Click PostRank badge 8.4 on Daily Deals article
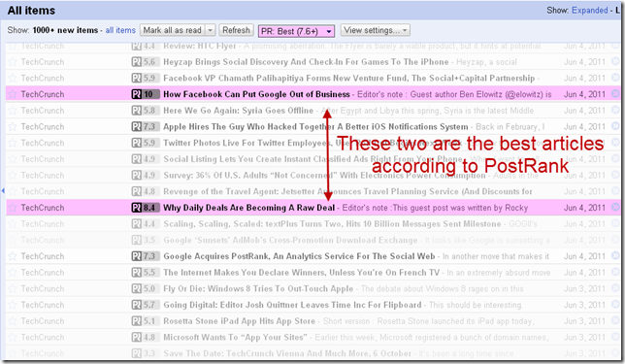625x364 pixels. tap(146, 208)
